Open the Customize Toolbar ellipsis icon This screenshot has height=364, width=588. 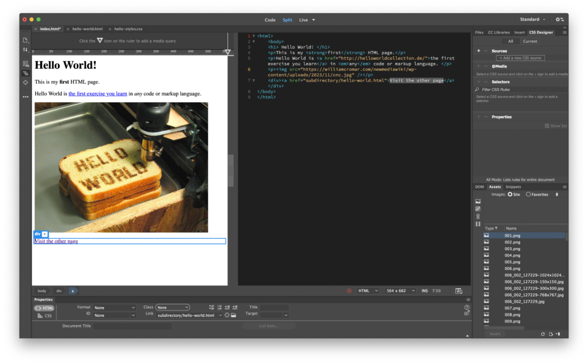tap(25, 97)
